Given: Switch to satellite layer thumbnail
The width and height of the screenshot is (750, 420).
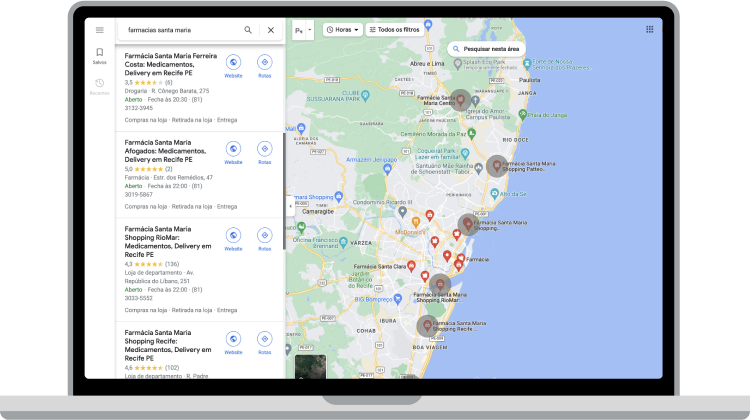Looking at the screenshot, I should (309, 367).
